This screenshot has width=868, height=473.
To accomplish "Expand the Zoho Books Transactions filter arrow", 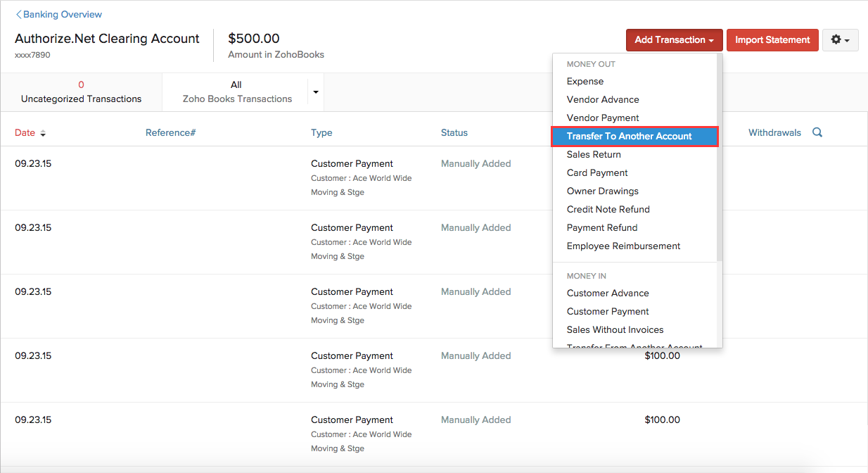I will 316,92.
